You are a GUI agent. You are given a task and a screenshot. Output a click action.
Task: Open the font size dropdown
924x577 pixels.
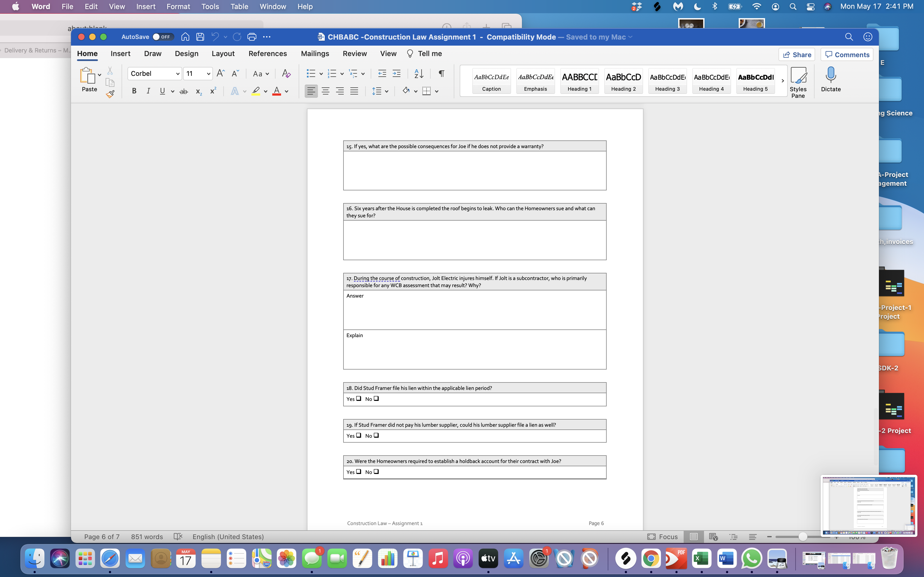pyautogui.click(x=208, y=73)
